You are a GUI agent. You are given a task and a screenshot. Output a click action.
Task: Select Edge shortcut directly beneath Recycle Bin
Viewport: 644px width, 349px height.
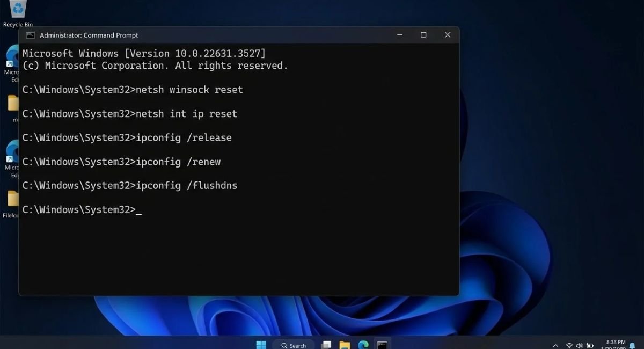click(x=11, y=63)
